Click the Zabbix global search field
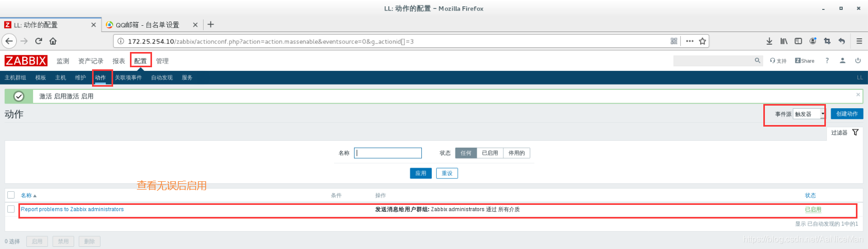This screenshot has width=868, height=249. click(x=713, y=61)
